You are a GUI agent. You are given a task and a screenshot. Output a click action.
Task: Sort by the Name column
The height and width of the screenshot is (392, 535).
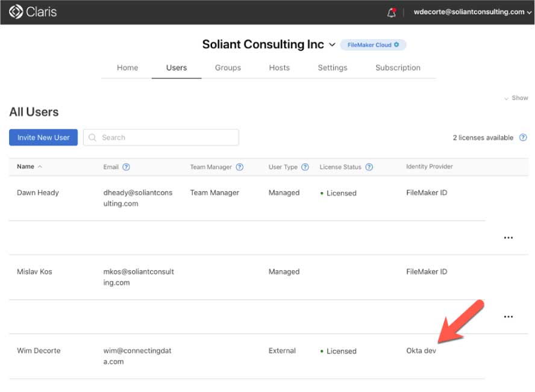pyautogui.click(x=30, y=166)
